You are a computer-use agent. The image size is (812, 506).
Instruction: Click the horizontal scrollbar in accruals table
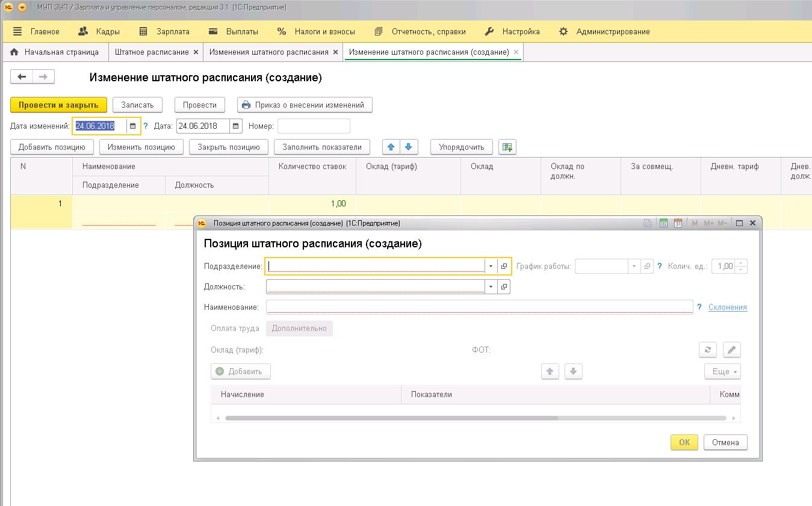point(391,418)
